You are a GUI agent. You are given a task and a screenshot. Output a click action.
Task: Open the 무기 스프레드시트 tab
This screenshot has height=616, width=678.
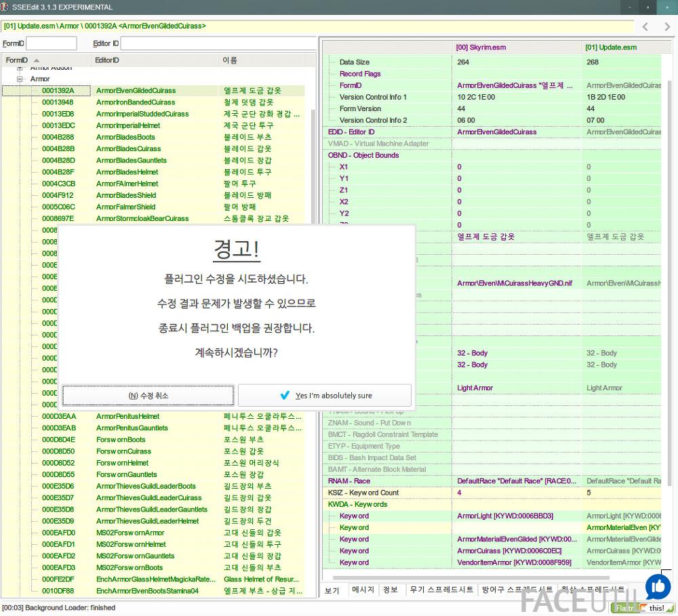[441, 590]
